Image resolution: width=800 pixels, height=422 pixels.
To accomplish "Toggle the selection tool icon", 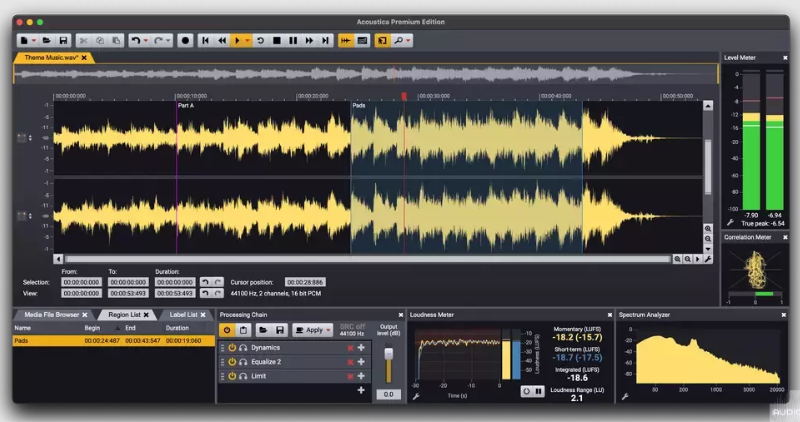I will tap(382, 40).
